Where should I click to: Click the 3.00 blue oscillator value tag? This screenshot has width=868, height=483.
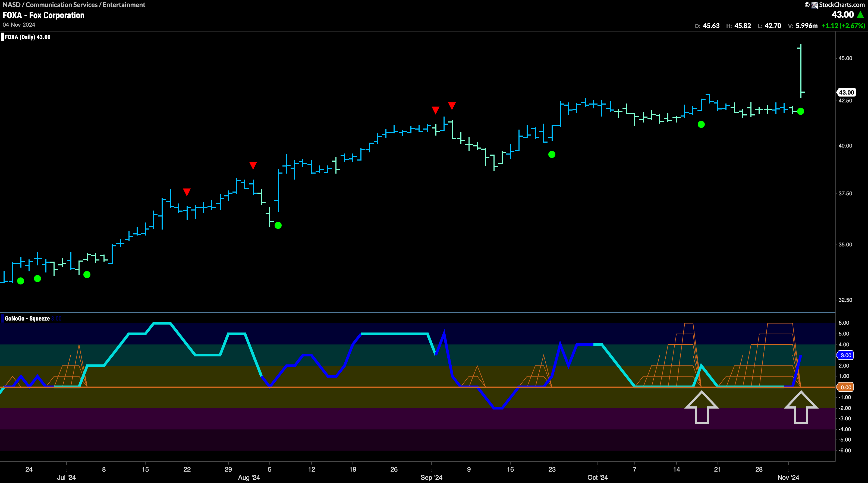tap(845, 355)
